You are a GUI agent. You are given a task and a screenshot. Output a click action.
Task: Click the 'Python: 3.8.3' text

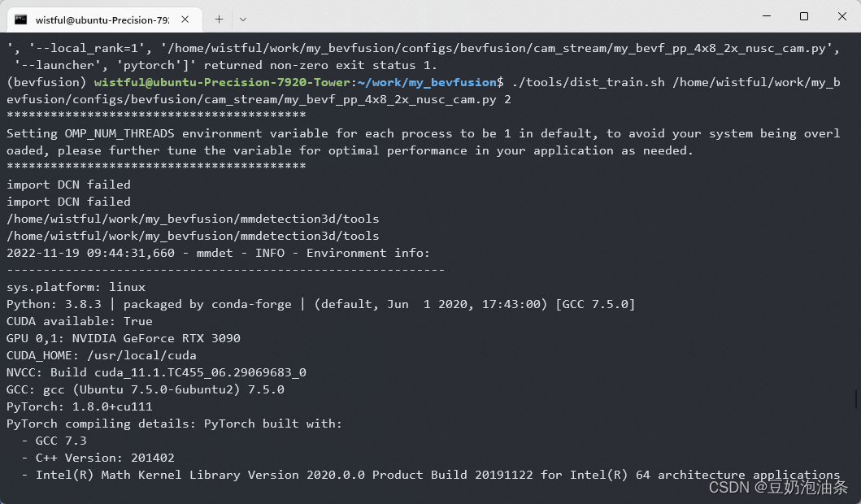click(54, 304)
